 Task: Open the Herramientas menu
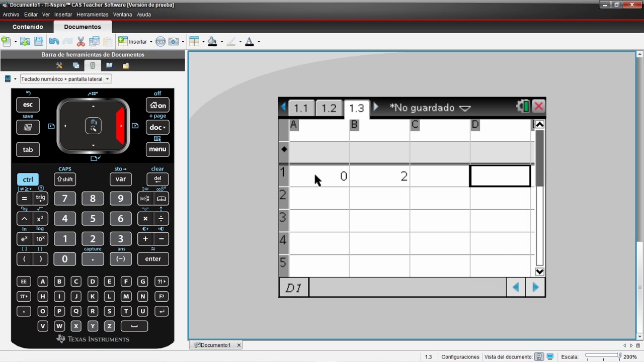click(x=92, y=15)
